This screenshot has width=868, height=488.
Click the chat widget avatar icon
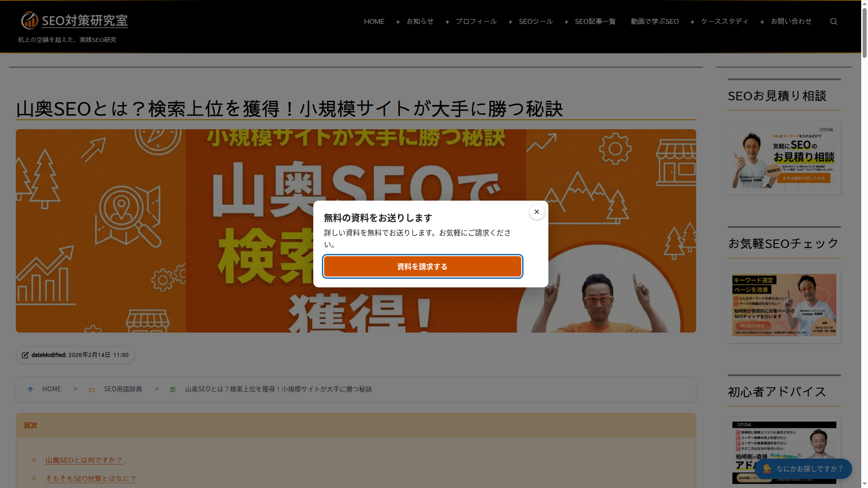(x=767, y=469)
